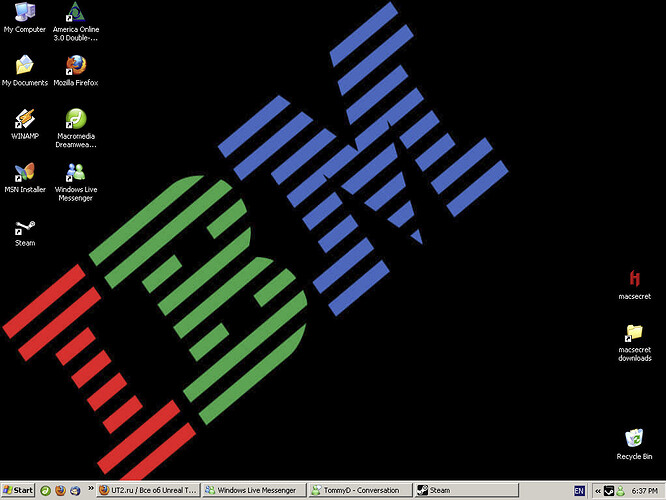Click the Macromedia Dreamweaver desktop icon
666x500 pixels.
(76, 119)
